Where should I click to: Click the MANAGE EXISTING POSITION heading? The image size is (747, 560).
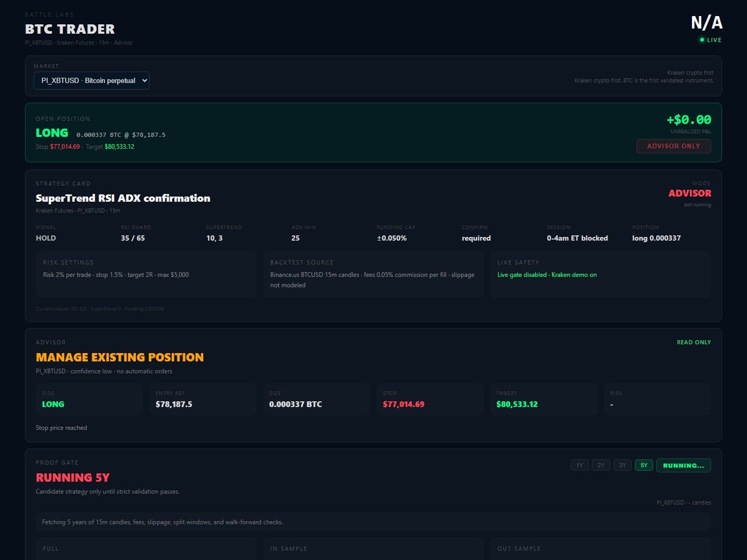tap(120, 357)
